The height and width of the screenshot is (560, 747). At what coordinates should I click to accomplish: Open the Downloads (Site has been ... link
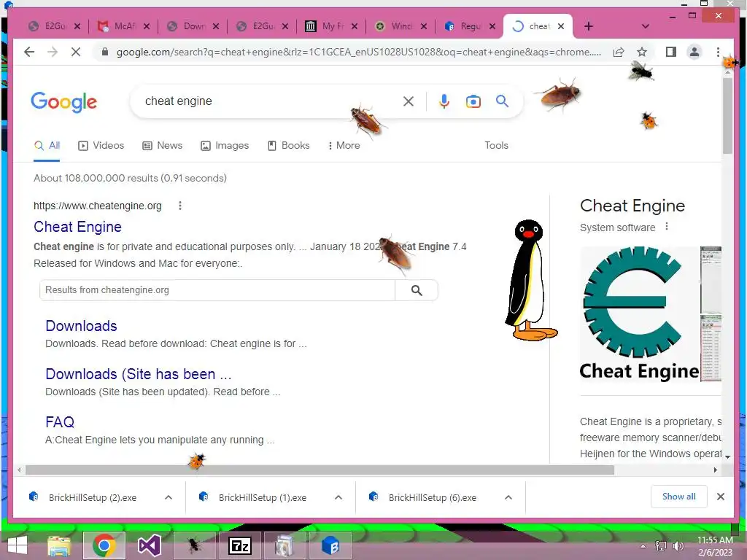pyautogui.click(x=139, y=374)
